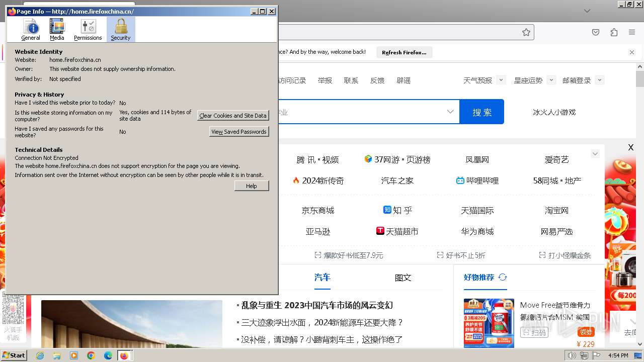Click 联系 link in page header
This screenshot has width=644, height=362.
(351, 80)
